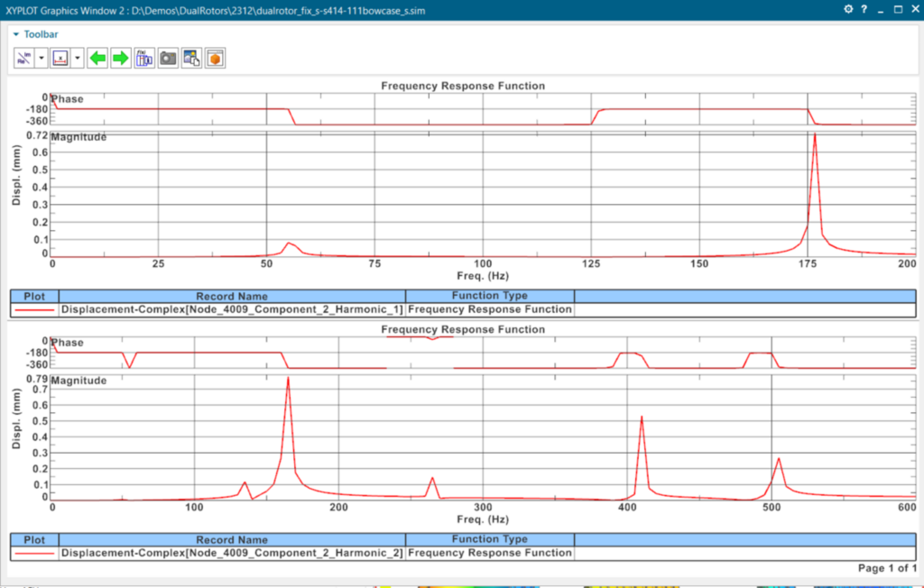924x588 pixels.
Task: Click the Function Type header in lower legend
Action: [x=489, y=539]
